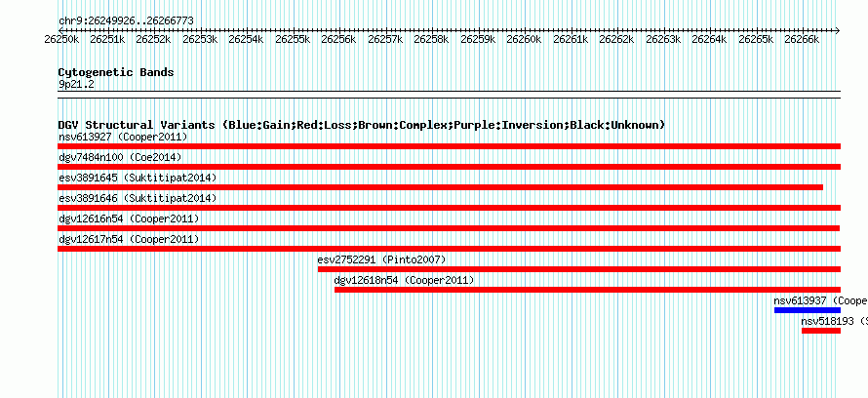Image resolution: width=868 pixels, height=398 pixels.
Task: Click the nsv613927 (Cooper2011) variant label
Action: point(123,137)
